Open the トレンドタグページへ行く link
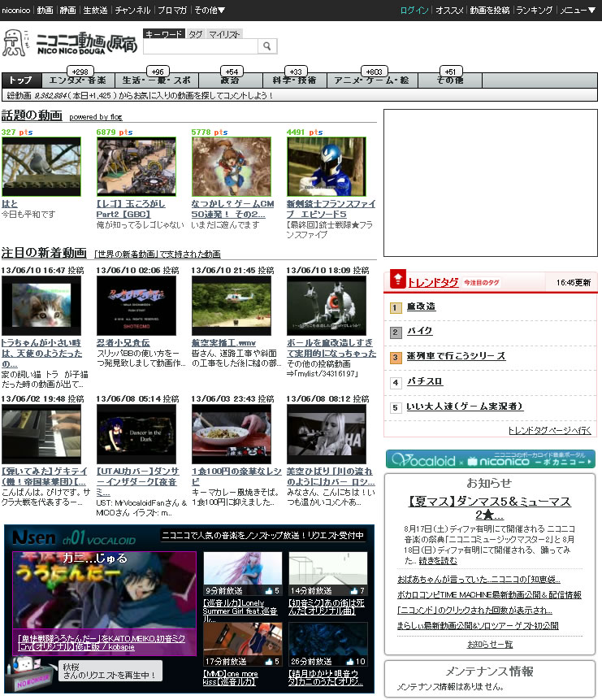 coord(550,430)
